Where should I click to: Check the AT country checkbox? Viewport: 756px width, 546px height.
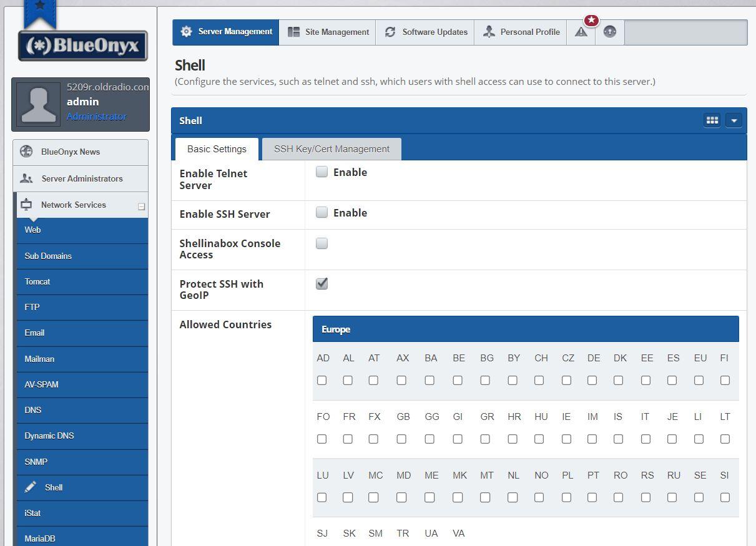click(x=373, y=380)
